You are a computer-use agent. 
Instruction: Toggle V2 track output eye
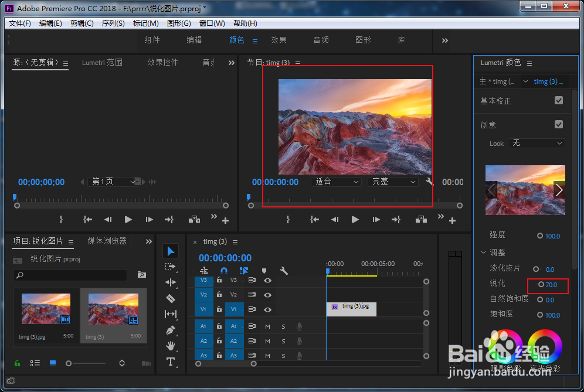267,295
